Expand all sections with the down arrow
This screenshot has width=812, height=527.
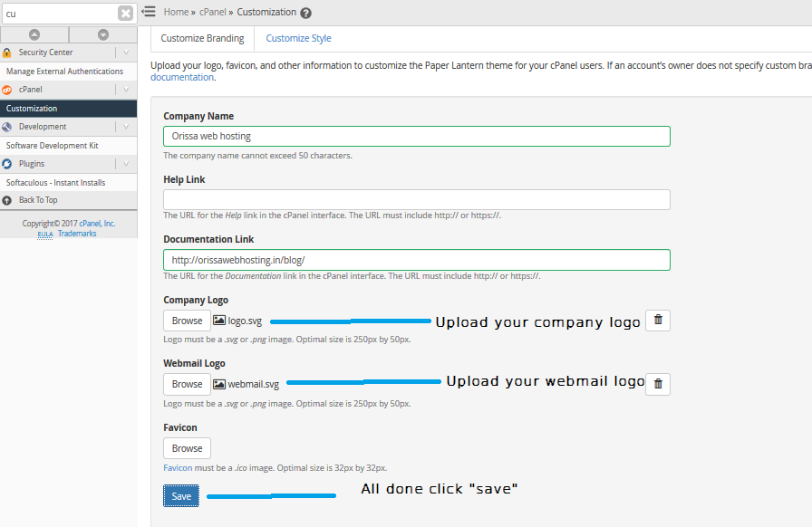coord(103,34)
